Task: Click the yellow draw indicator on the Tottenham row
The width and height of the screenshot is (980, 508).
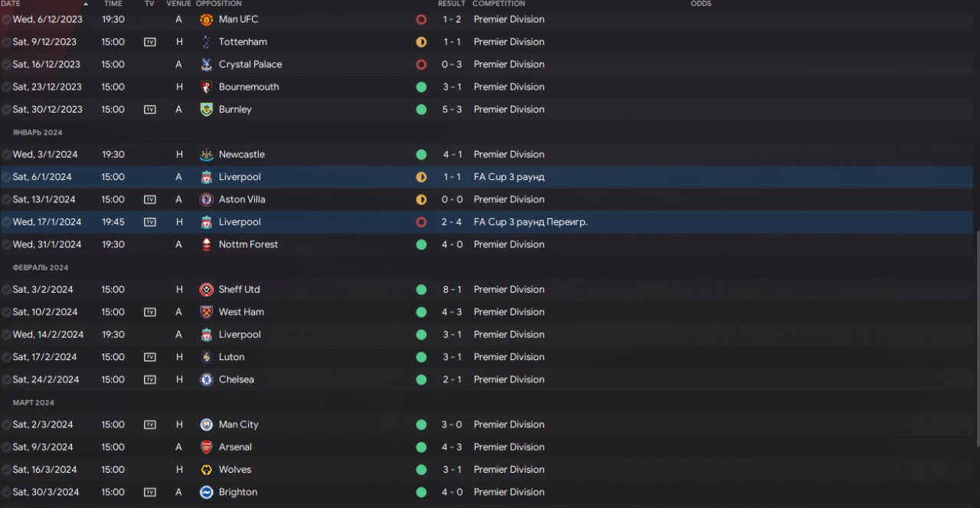Action: (x=421, y=42)
